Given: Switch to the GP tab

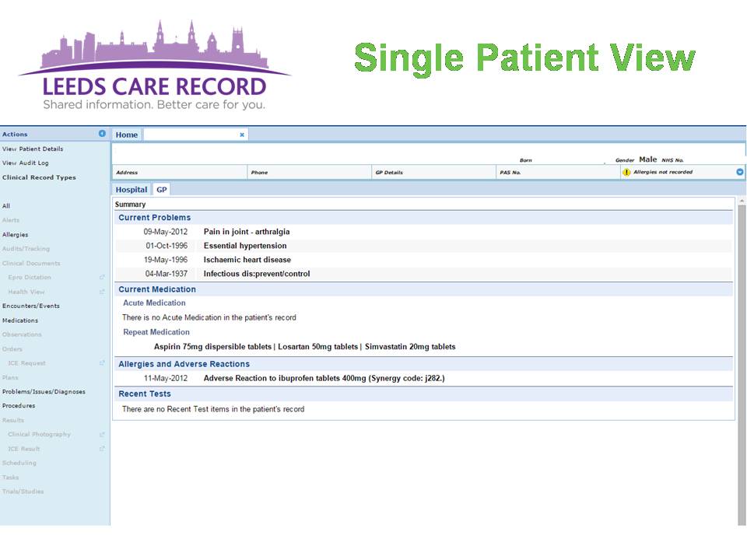Looking at the screenshot, I should tap(161, 189).
